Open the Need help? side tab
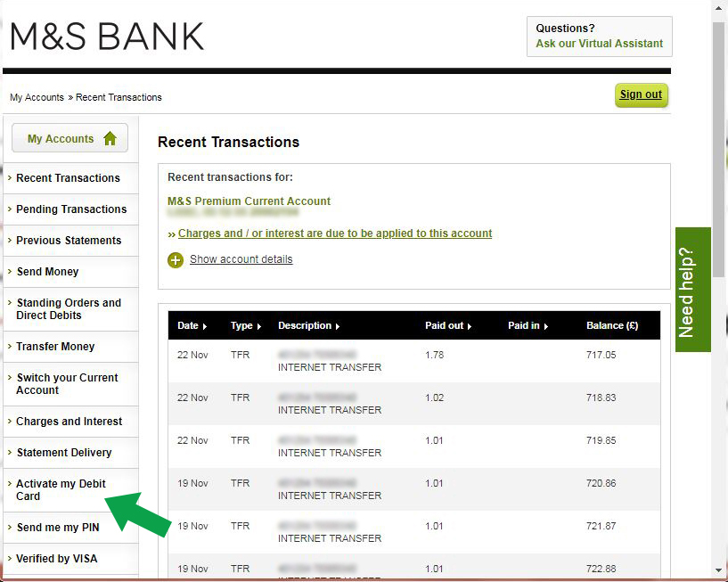This screenshot has width=728, height=582. 692,290
